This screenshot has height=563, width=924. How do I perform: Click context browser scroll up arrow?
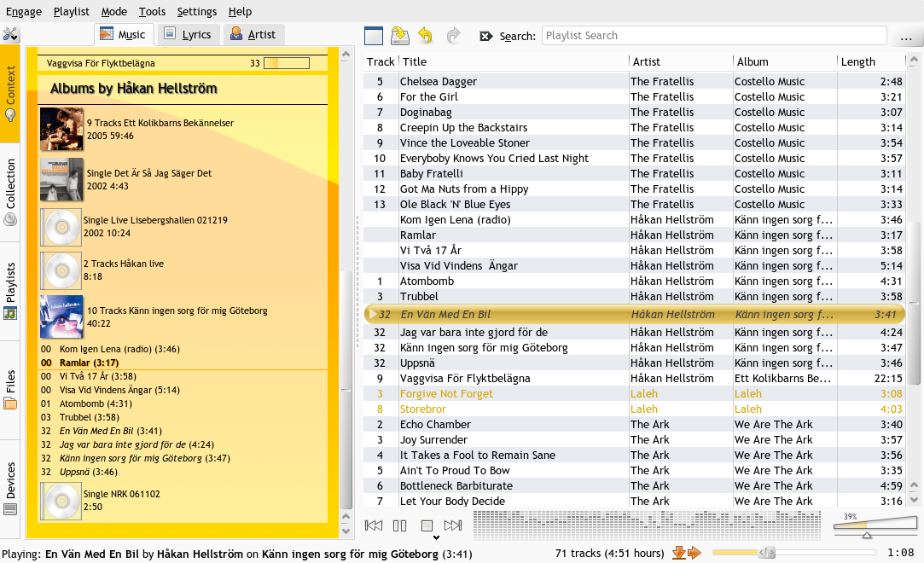coord(346,55)
